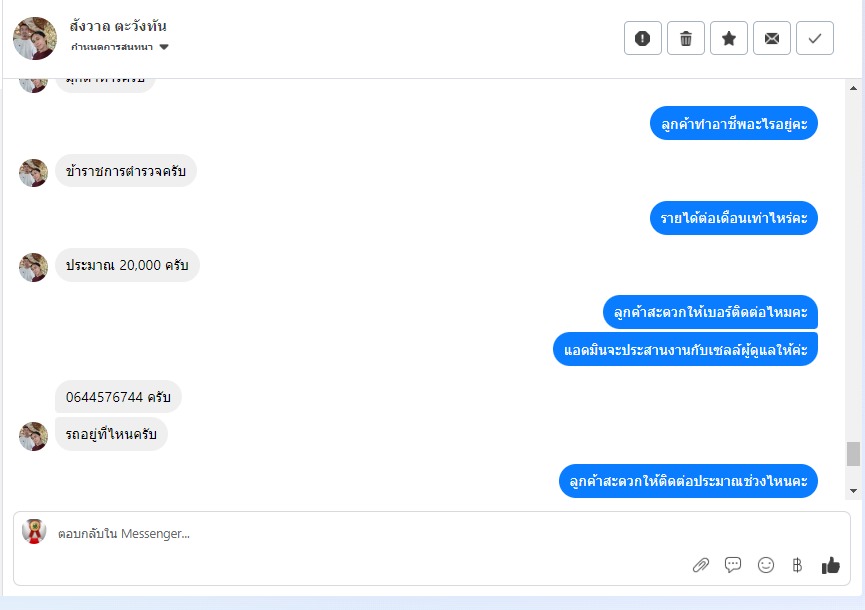This screenshot has height=610, width=865.
Task: Mark conversation as spam with exclamation icon
Action: coord(643,38)
